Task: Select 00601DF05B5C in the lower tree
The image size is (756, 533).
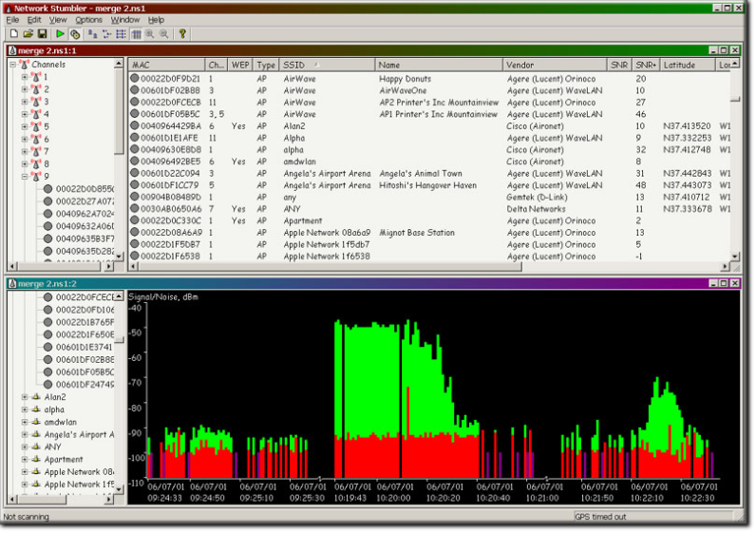Action: point(85,371)
